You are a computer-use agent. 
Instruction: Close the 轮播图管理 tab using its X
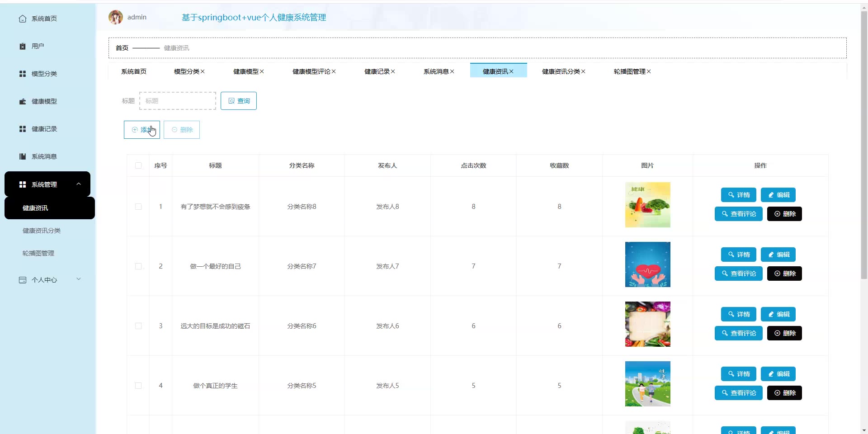click(649, 71)
